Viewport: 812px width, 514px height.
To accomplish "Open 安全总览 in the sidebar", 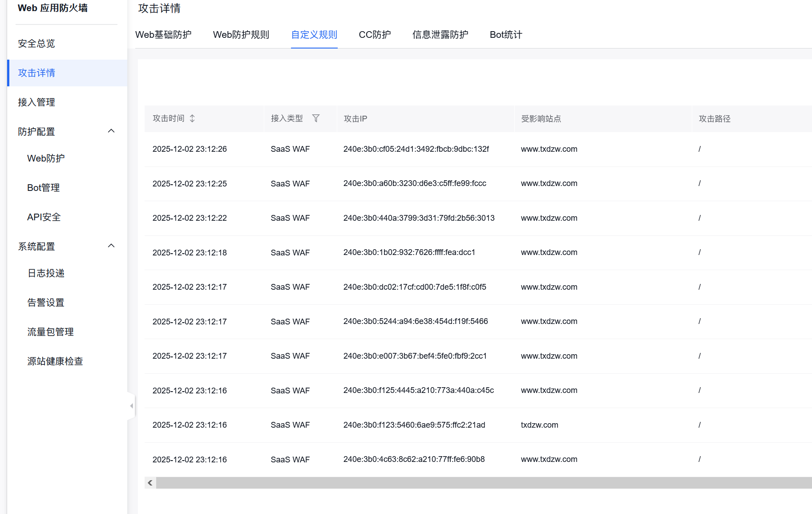I will [x=36, y=43].
